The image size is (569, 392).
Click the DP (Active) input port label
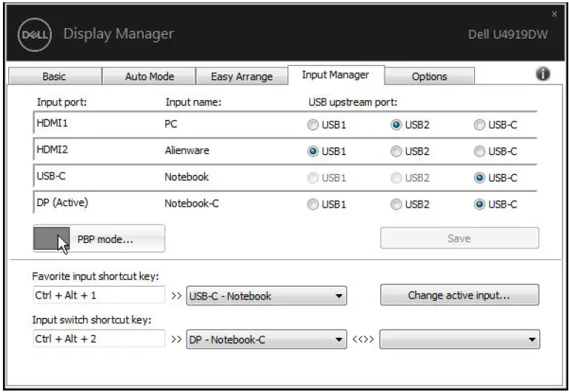coord(62,202)
